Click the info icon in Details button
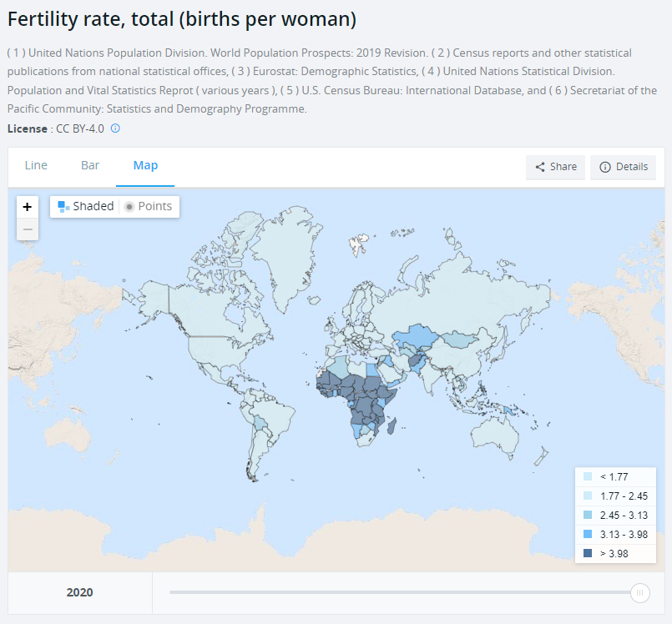This screenshot has height=624, width=672. pos(605,167)
